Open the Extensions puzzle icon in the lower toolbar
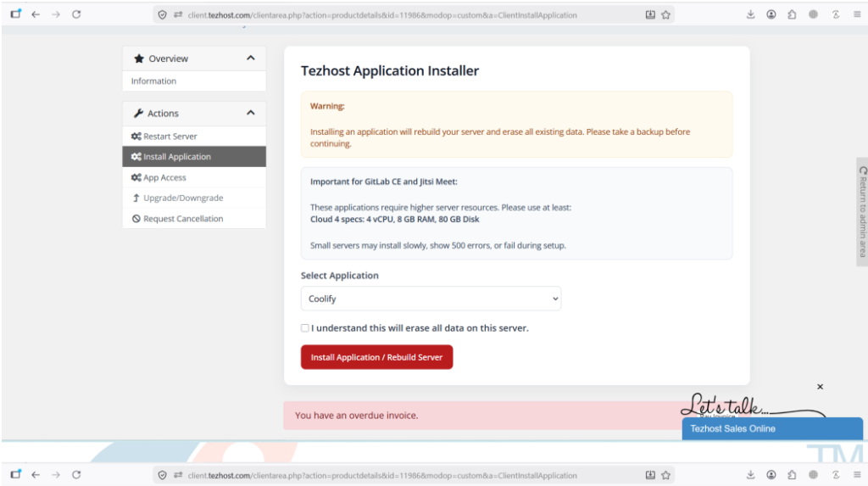This screenshot has height=486, width=868. pyautogui.click(x=793, y=475)
